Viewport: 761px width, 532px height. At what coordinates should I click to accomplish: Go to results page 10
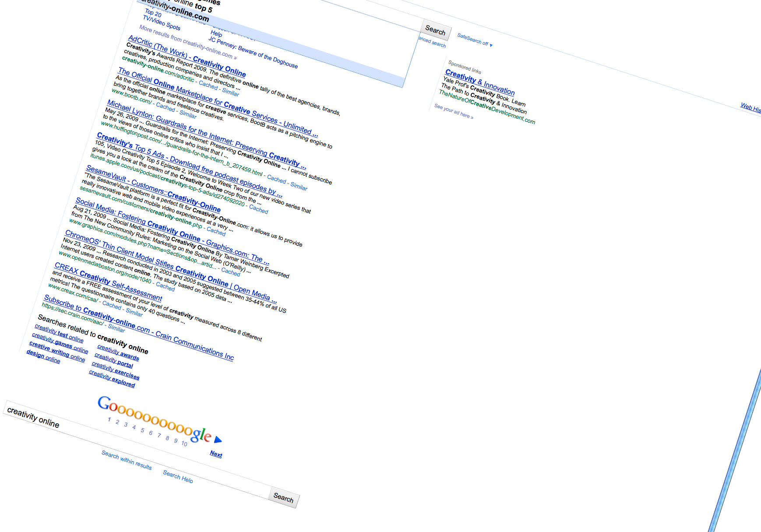[184, 444]
